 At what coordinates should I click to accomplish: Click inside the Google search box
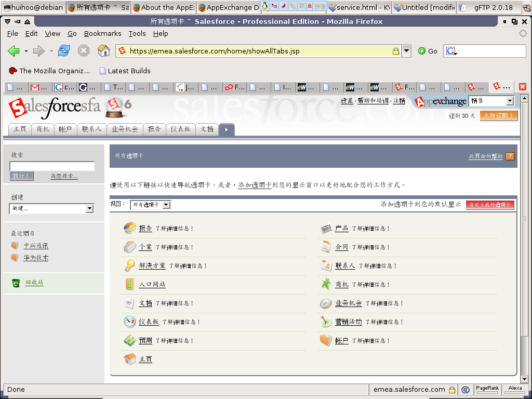(491, 51)
